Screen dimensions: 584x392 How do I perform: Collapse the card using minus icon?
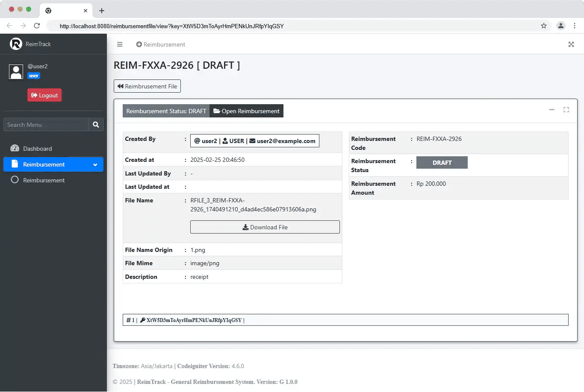click(x=552, y=110)
